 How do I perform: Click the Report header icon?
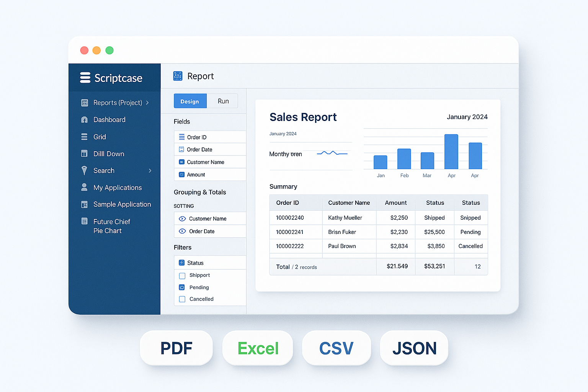pos(178,76)
